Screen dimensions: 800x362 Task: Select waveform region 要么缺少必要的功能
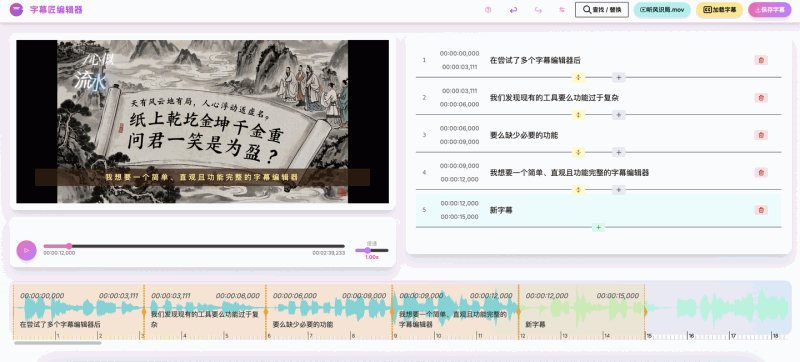click(329, 311)
